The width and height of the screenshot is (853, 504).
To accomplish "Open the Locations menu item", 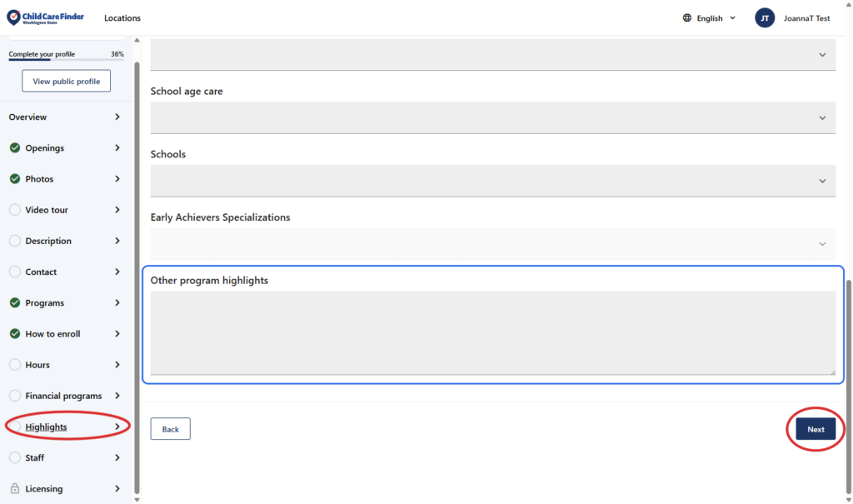I will 122,18.
